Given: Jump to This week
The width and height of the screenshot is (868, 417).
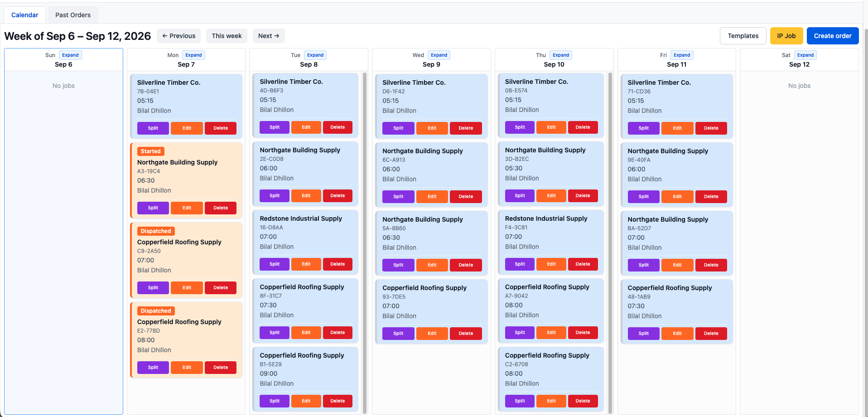Looking at the screenshot, I should (227, 36).
